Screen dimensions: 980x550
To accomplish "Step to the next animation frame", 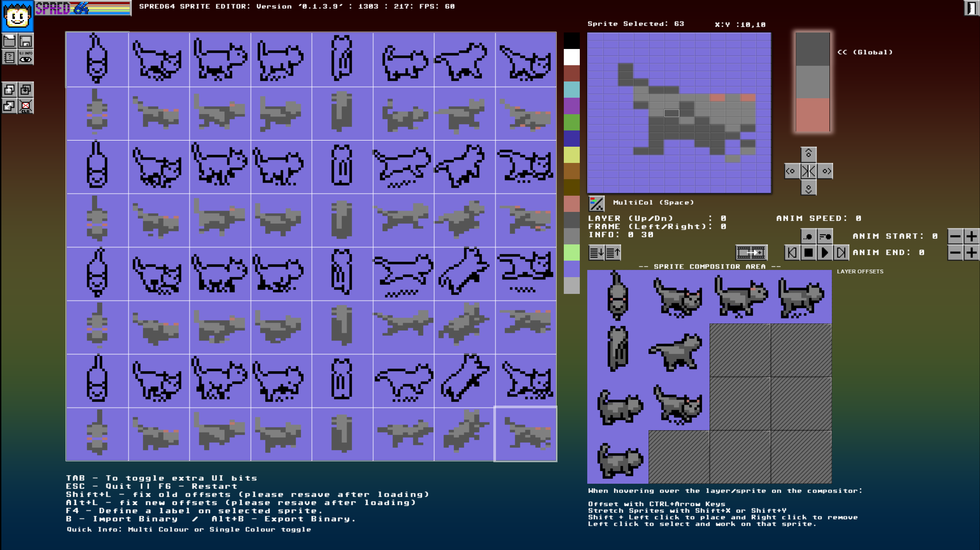I will 841,252.
